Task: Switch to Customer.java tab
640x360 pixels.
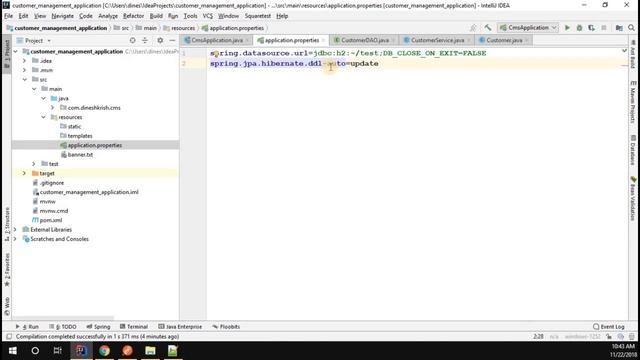Action: [x=504, y=40]
